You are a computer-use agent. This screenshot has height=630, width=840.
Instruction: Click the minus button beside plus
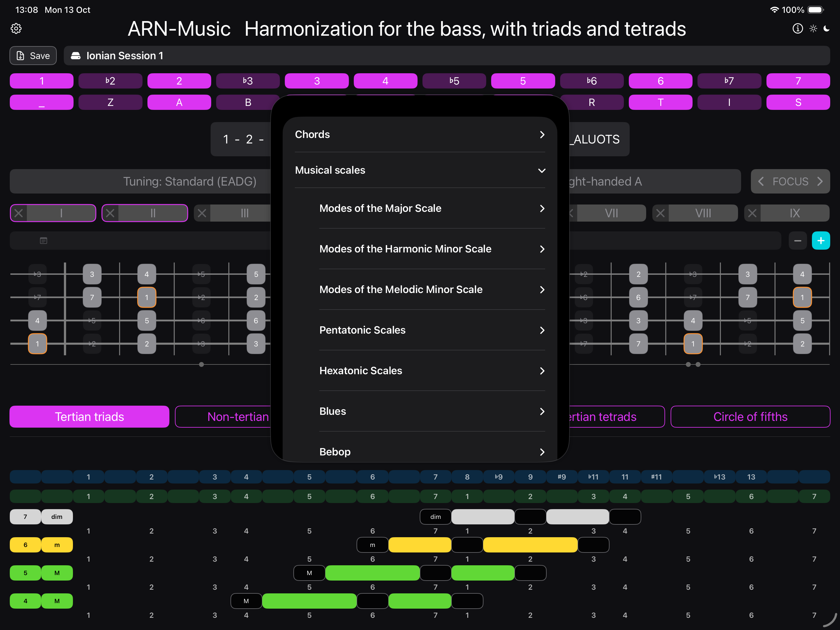pos(798,241)
